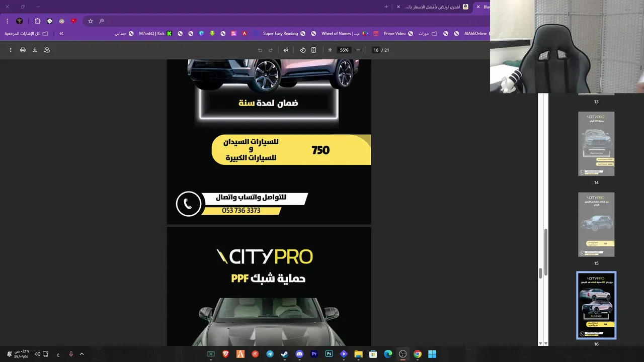Open the volume control in tray
The image size is (644, 362).
[x=37, y=354]
